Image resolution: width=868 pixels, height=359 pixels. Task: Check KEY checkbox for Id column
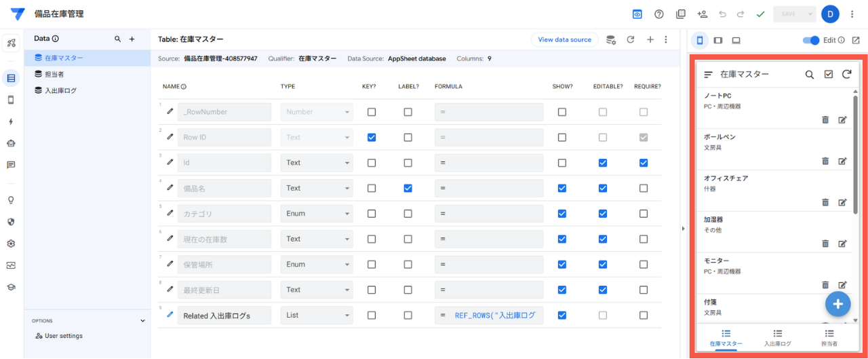(372, 163)
